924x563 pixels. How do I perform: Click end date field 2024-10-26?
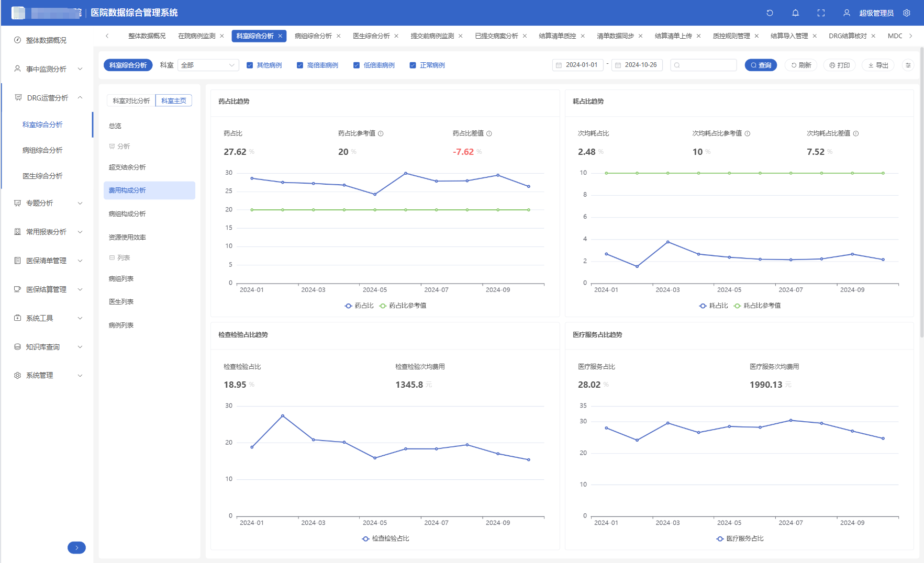point(637,65)
